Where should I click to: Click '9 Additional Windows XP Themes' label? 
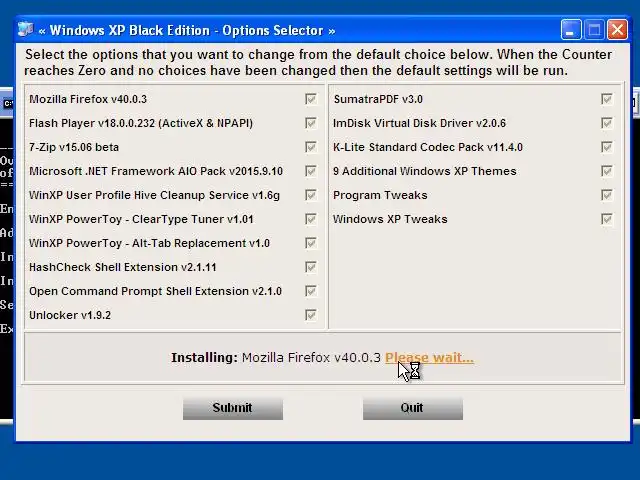point(425,171)
